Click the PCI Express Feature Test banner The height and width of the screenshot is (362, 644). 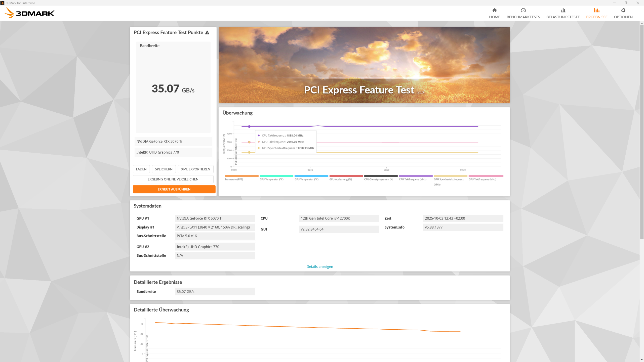tap(364, 65)
